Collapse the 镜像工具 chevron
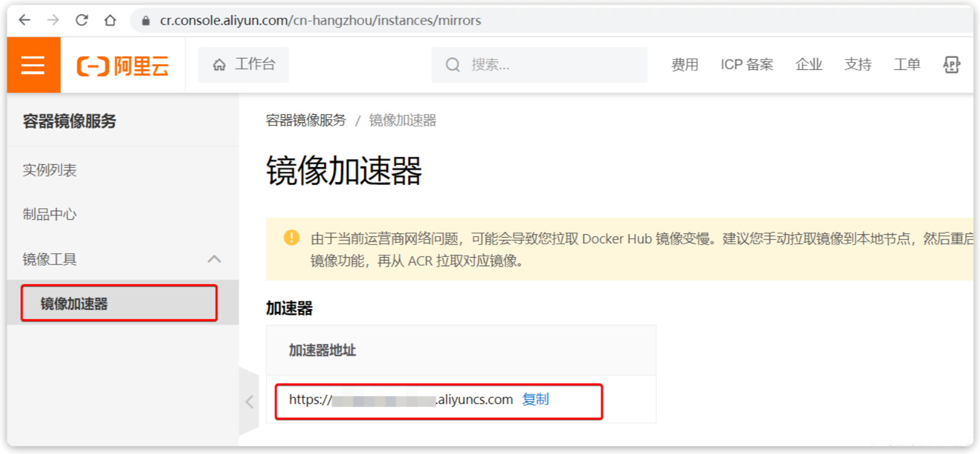The image size is (980, 454). pyautogui.click(x=214, y=259)
